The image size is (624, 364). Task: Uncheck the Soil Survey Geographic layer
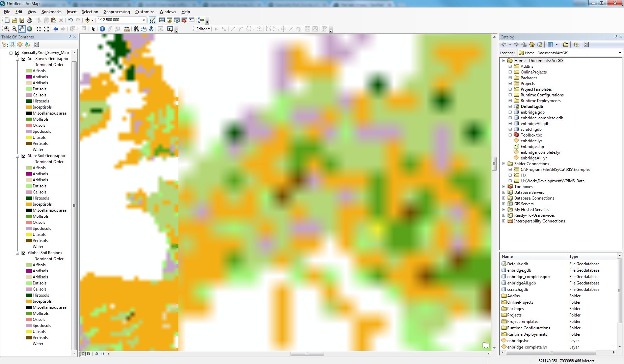pyautogui.click(x=23, y=59)
